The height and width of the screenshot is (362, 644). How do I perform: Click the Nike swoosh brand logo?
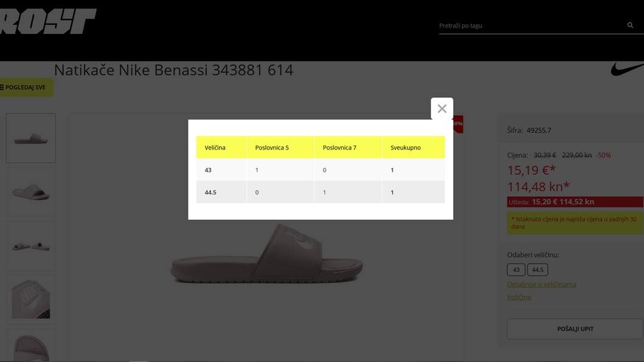point(627,69)
